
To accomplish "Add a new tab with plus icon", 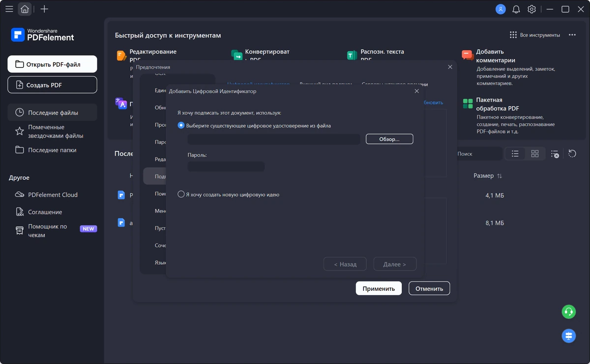I will [x=44, y=9].
